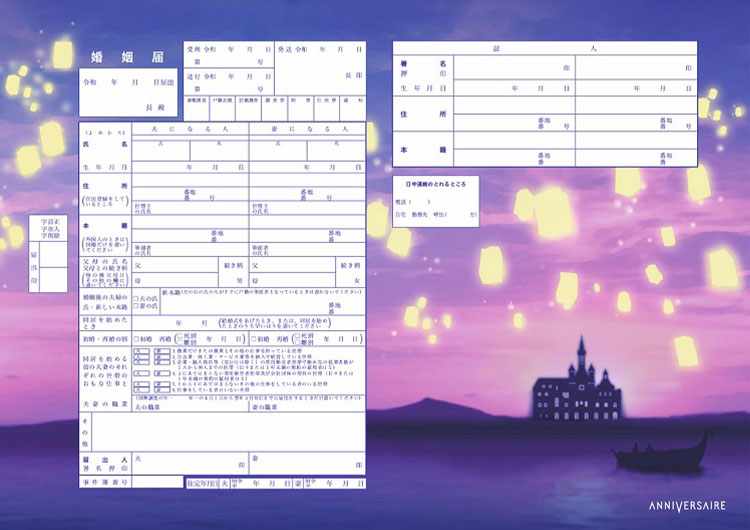Image resolution: width=750 pixels, height=530 pixels.
Task: Check 離別 in the wife's remarriage section
Action: (298, 342)
